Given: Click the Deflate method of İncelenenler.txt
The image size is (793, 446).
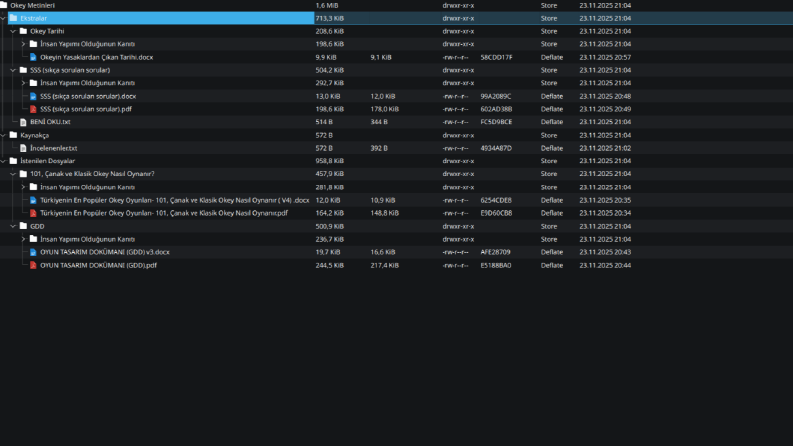Looking at the screenshot, I should click(x=552, y=148).
